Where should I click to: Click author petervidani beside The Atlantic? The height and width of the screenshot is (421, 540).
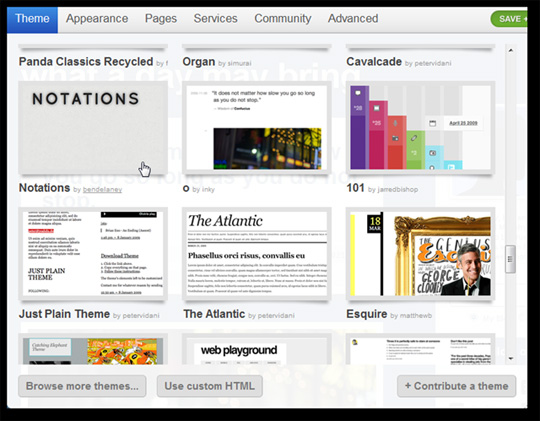[276, 316]
